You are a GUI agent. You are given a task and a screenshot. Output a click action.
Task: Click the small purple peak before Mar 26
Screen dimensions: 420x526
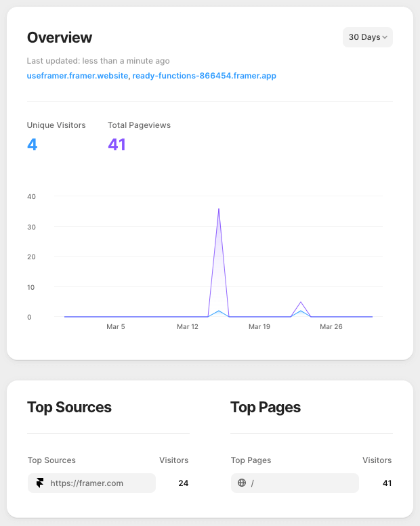pyautogui.click(x=301, y=302)
